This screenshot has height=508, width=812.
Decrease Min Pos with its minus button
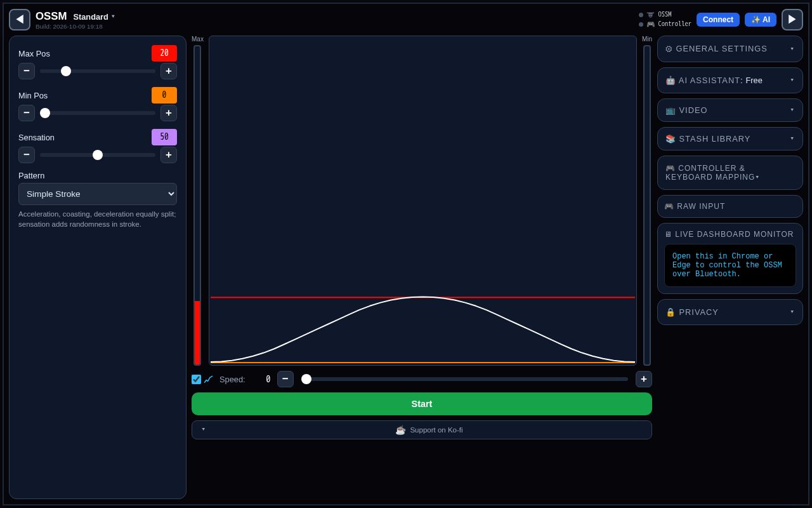click(27, 113)
